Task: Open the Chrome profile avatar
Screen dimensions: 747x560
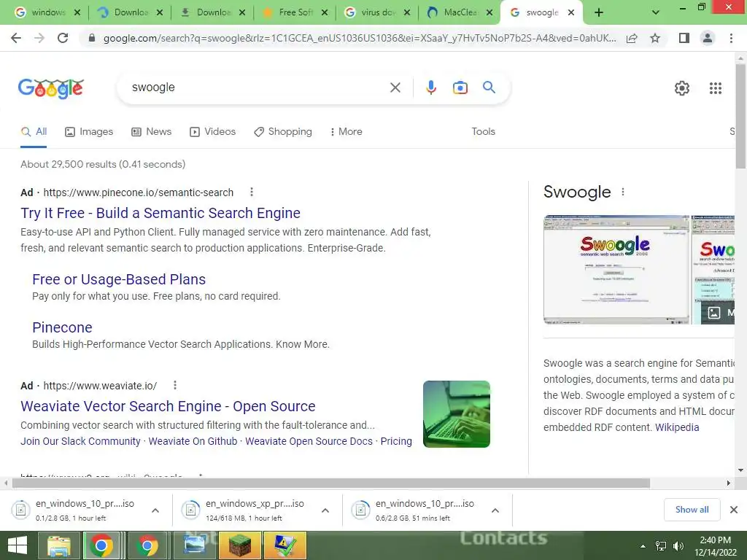Action: (x=708, y=38)
